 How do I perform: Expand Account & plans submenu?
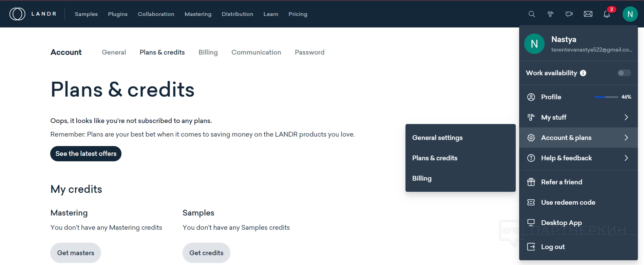[626, 138]
